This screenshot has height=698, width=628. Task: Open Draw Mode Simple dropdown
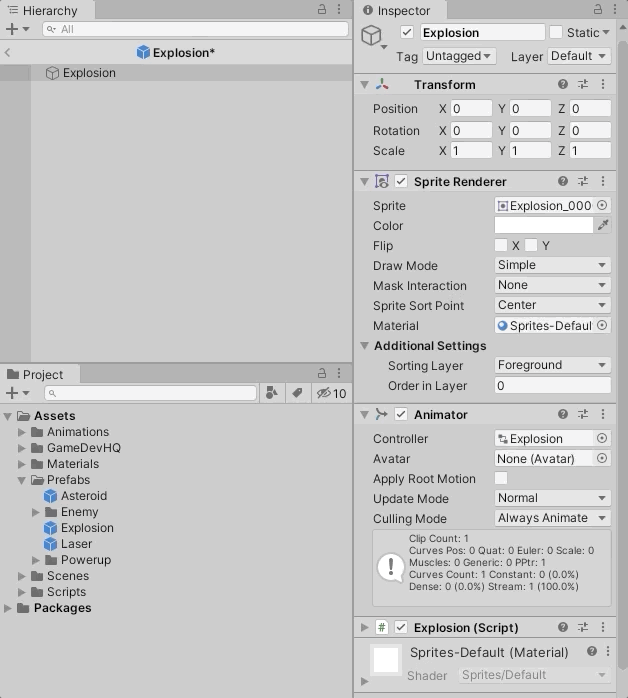(x=552, y=265)
